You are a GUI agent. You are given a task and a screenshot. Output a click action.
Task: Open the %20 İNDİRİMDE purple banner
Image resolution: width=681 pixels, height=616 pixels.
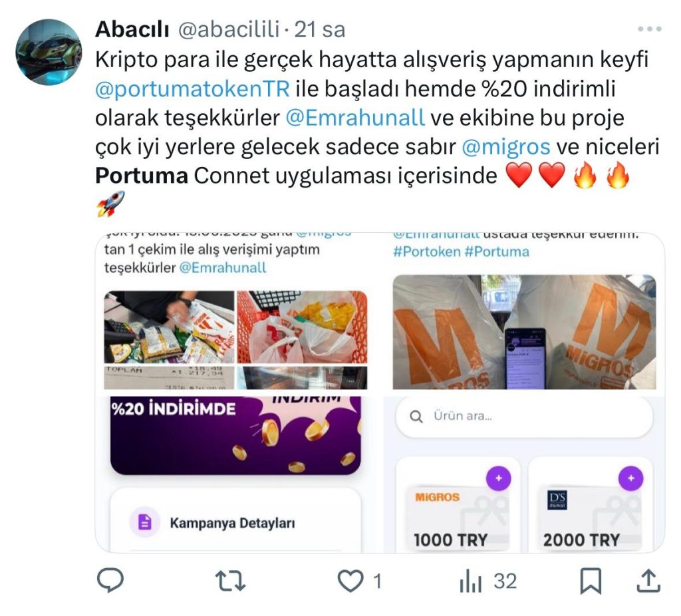pos(236,435)
